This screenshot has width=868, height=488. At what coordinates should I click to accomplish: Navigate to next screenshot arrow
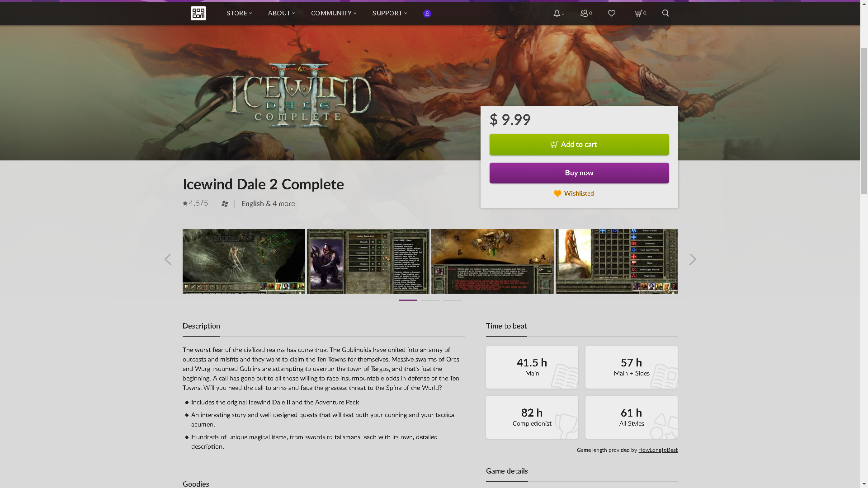coord(693,260)
